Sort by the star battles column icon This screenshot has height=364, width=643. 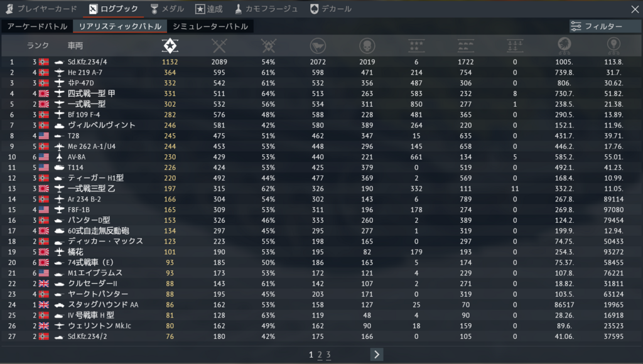point(170,45)
